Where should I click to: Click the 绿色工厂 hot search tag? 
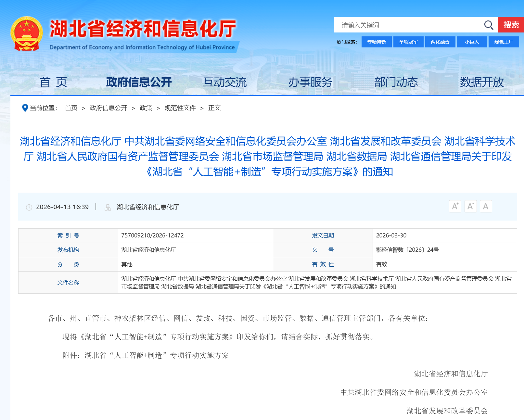pyautogui.click(x=504, y=42)
